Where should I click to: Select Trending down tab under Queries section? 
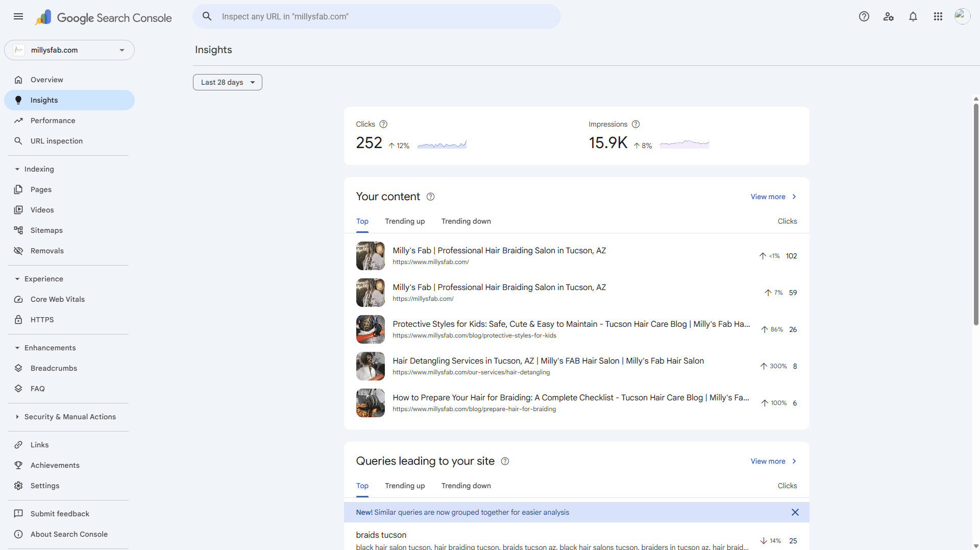point(466,486)
